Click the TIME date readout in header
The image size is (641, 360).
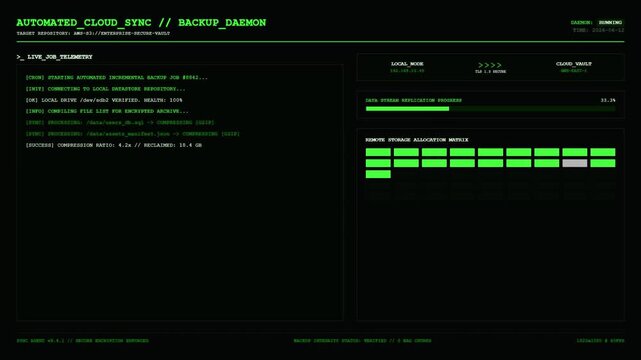(x=598, y=30)
